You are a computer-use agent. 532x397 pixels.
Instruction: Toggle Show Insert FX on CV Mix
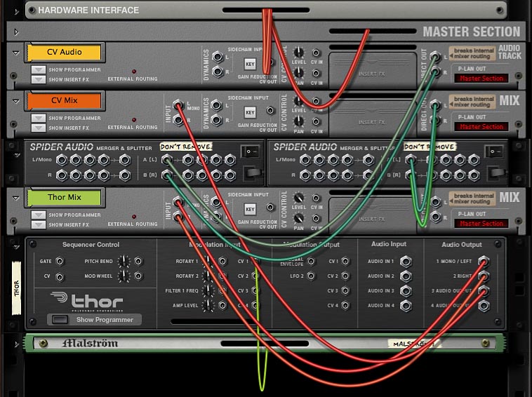[39, 128]
